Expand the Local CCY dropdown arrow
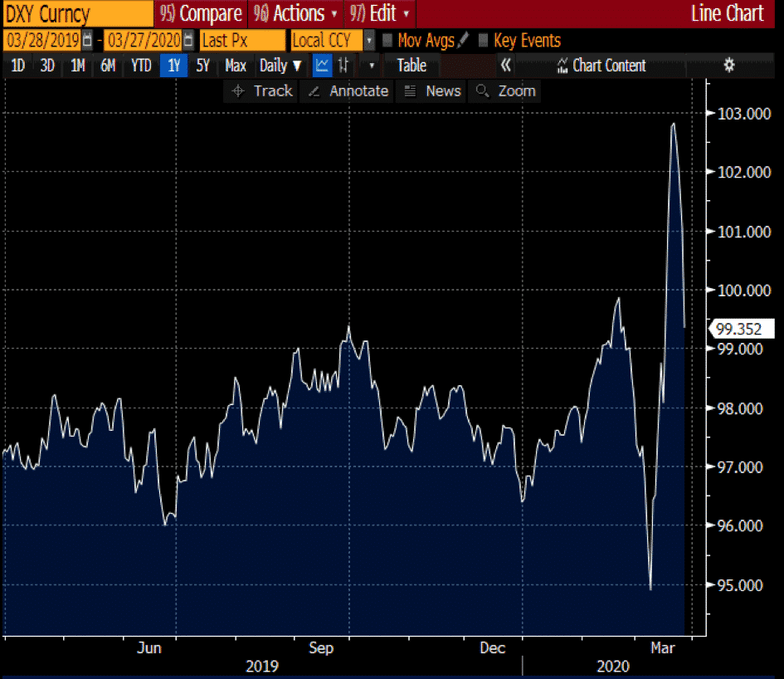 [369, 41]
